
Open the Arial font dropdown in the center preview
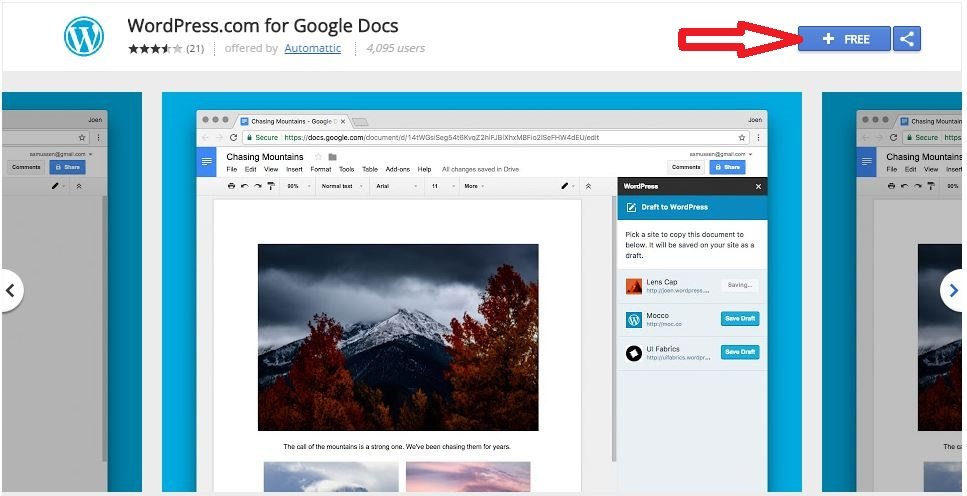396,186
